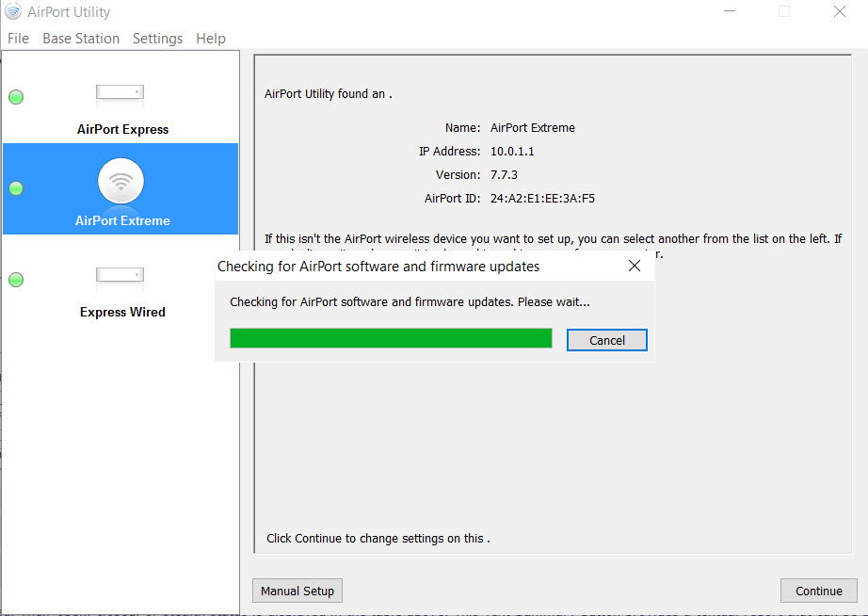Click green status light beside Express Wired
Screen dimensions: 868x616
(16, 280)
